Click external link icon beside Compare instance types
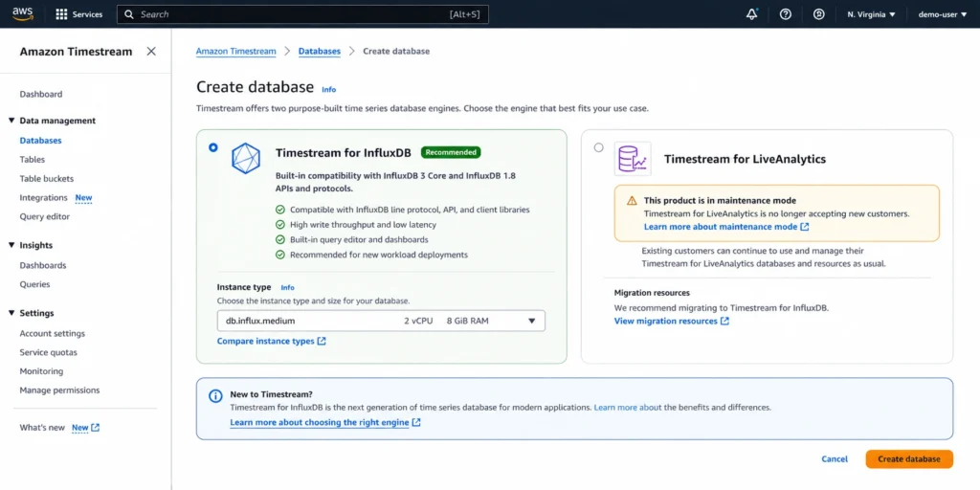Viewport: 980px width, 490px height. coord(322,342)
